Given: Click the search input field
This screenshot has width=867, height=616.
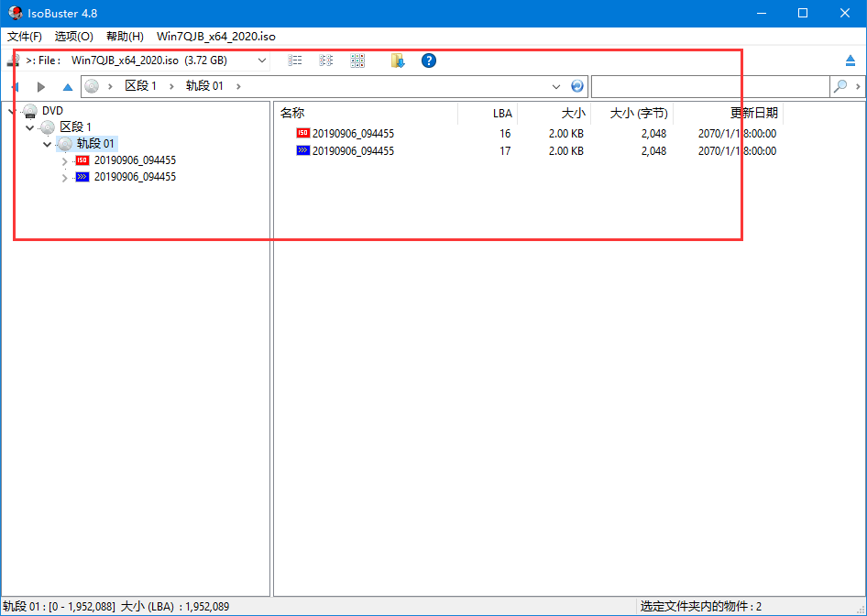Looking at the screenshot, I should tap(710, 86).
